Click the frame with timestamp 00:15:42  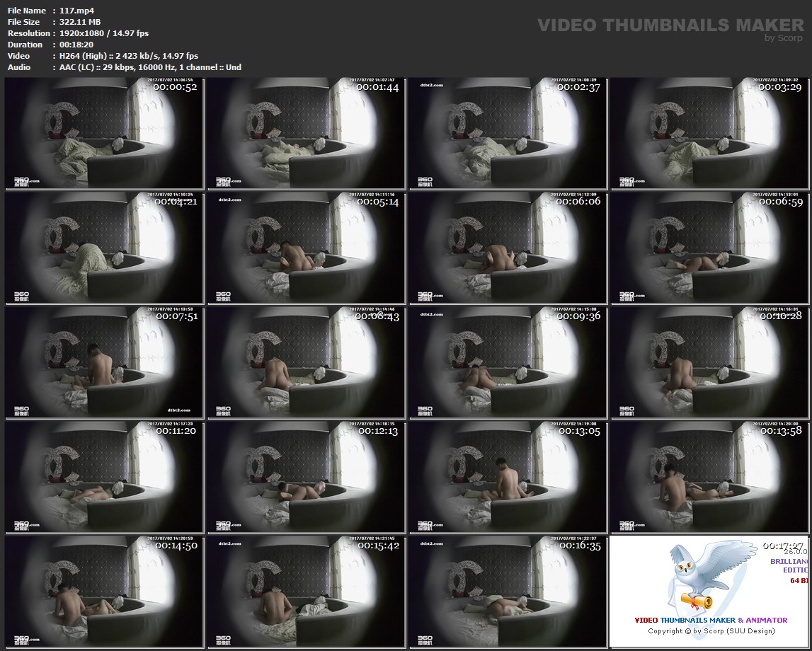coord(306,592)
